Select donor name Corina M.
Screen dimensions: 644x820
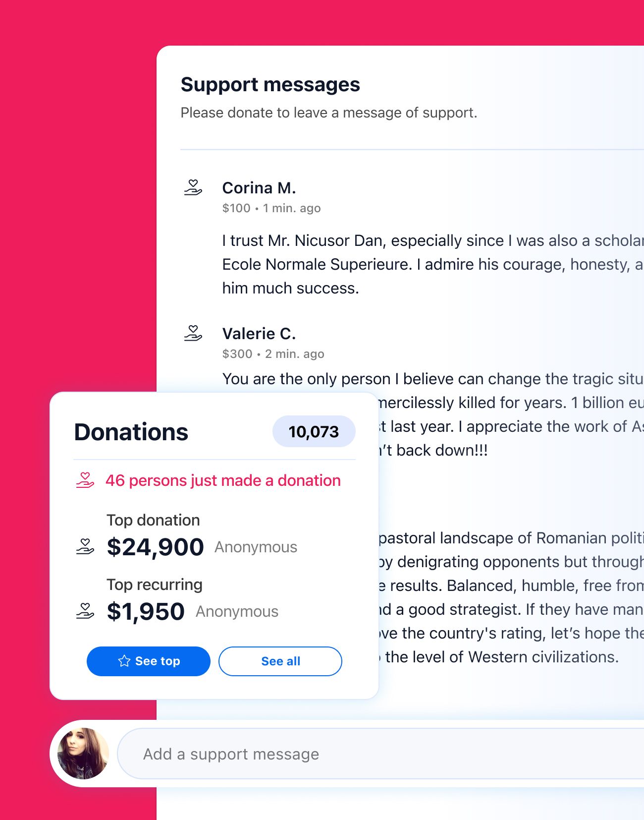tap(259, 188)
